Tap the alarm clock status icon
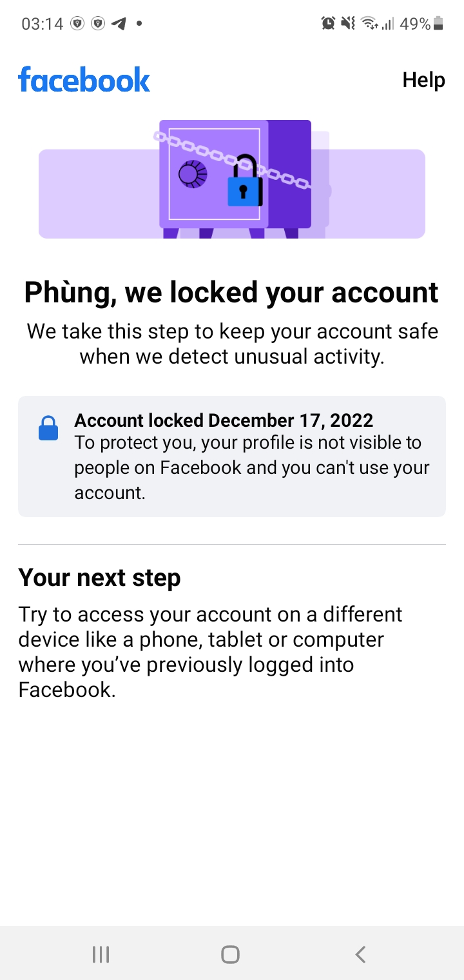Image resolution: width=464 pixels, height=980 pixels. pyautogui.click(x=328, y=24)
